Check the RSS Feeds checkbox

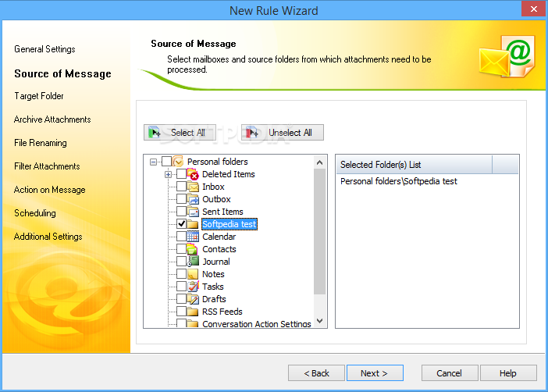point(181,312)
